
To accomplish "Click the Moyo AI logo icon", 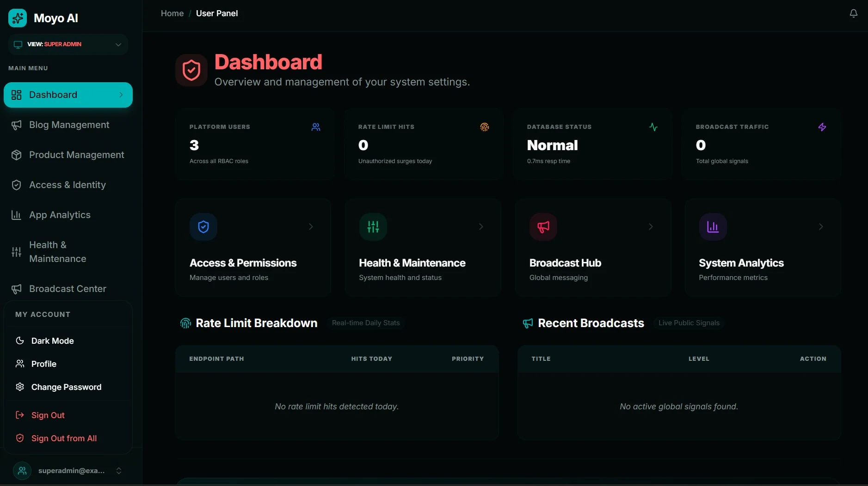I will [18, 18].
